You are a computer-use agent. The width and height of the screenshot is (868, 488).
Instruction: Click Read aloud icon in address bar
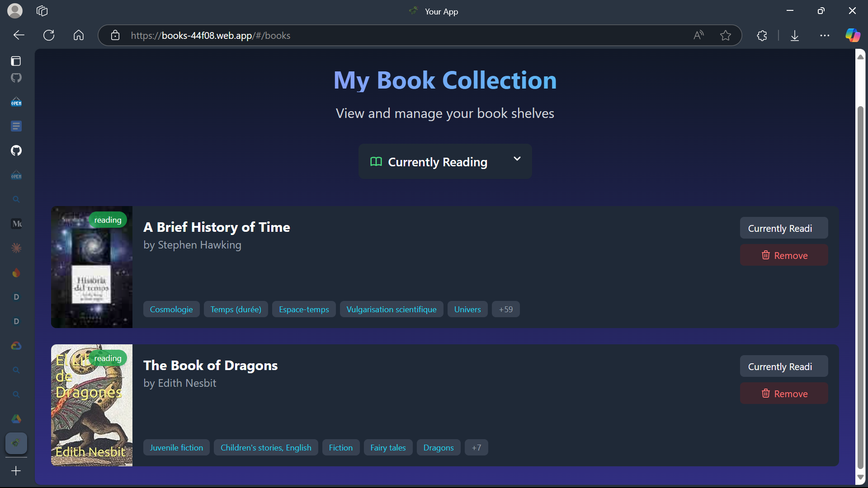pyautogui.click(x=698, y=35)
